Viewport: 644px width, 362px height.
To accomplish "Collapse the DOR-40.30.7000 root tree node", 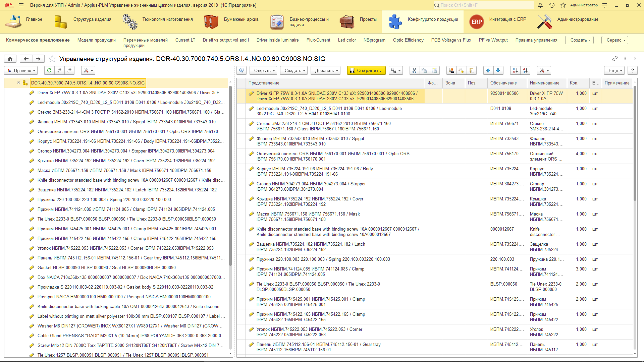I will (19, 83).
